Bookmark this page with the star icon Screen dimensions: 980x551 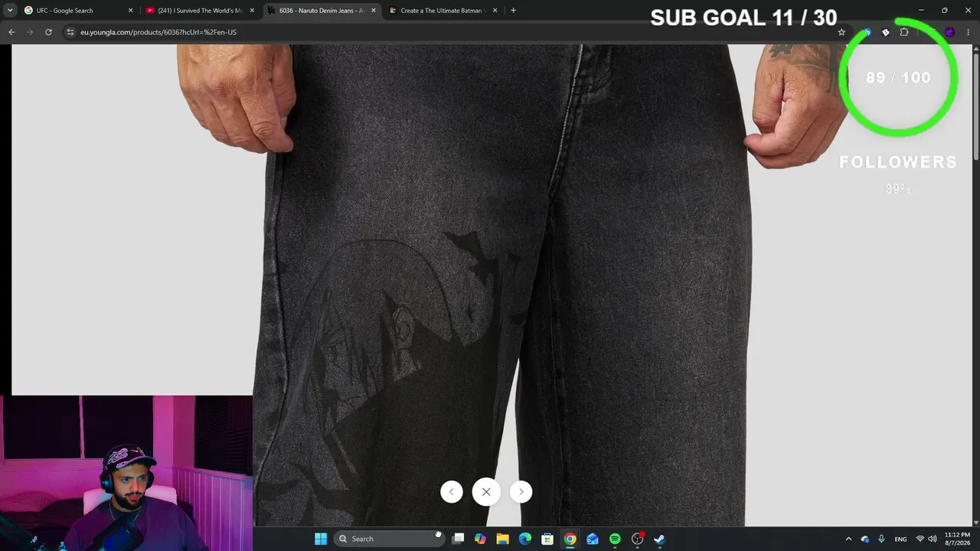841,32
